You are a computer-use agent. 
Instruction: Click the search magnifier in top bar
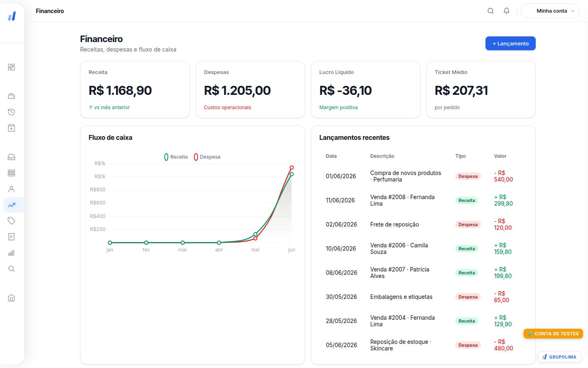click(x=490, y=11)
